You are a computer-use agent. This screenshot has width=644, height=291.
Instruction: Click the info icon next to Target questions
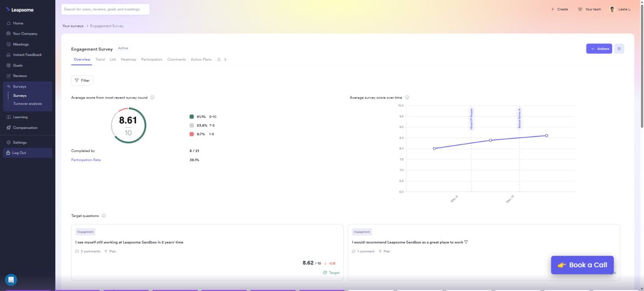[104, 216]
